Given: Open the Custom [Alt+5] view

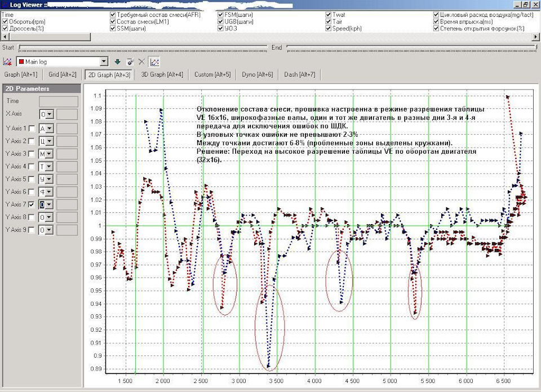Looking at the screenshot, I should tap(212, 74).
